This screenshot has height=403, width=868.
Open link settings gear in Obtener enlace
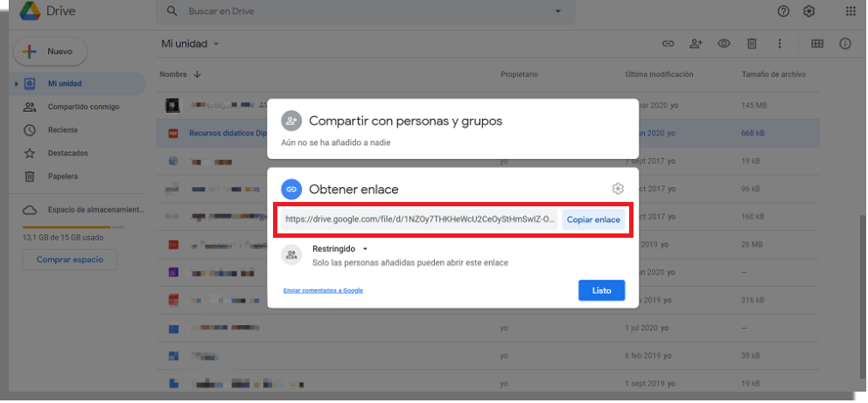click(x=618, y=189)
